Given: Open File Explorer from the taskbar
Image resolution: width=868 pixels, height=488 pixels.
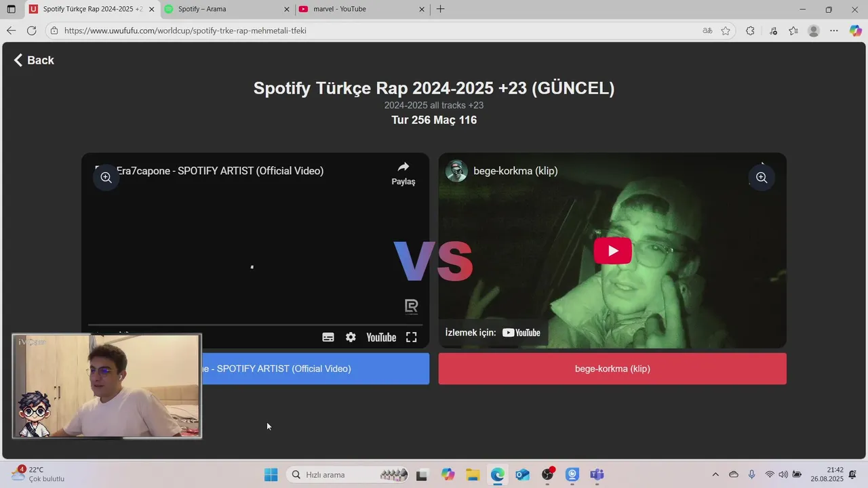Looking at the screenshot, I should pyautogui.click(x=473, y=474).
